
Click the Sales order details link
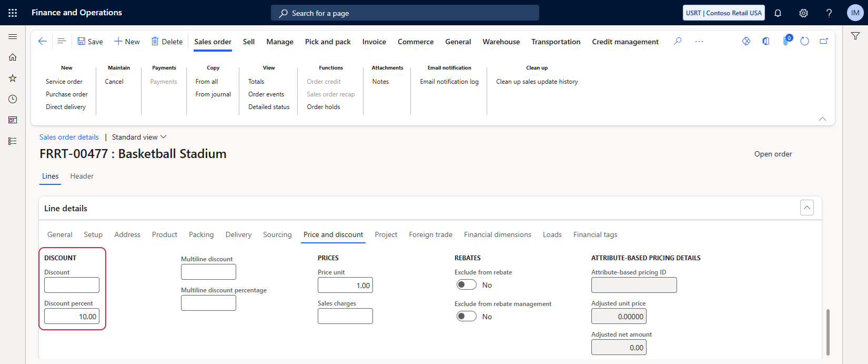click(69, 137)
